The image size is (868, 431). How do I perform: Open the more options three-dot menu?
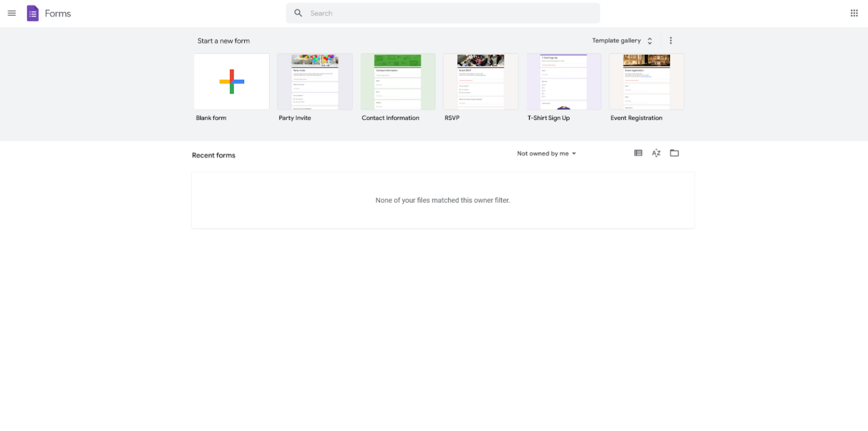tap(671, 40)
